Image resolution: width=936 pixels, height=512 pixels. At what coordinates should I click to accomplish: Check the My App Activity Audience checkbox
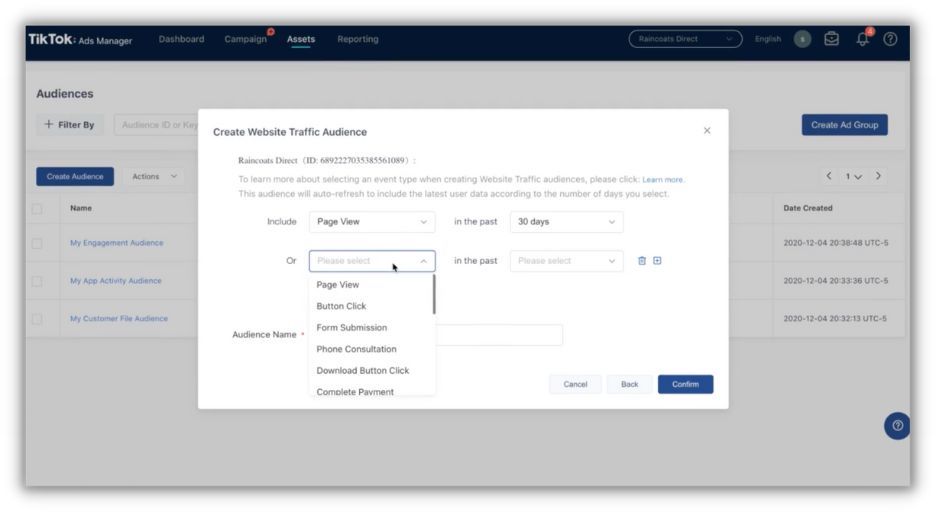click(38, 280)
